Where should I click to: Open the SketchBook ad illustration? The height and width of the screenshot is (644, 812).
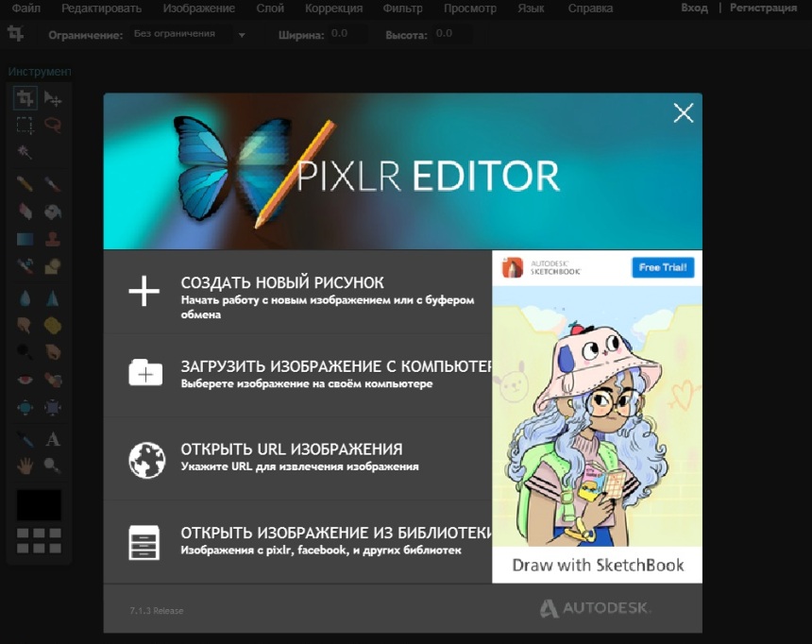[x=597, y=416]
